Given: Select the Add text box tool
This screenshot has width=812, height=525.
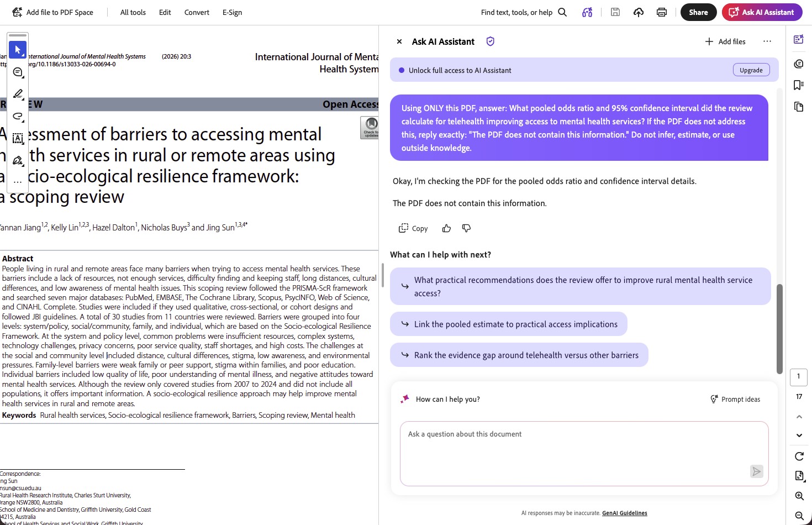Looking at the screenshot, I should [x=18, y=139].
